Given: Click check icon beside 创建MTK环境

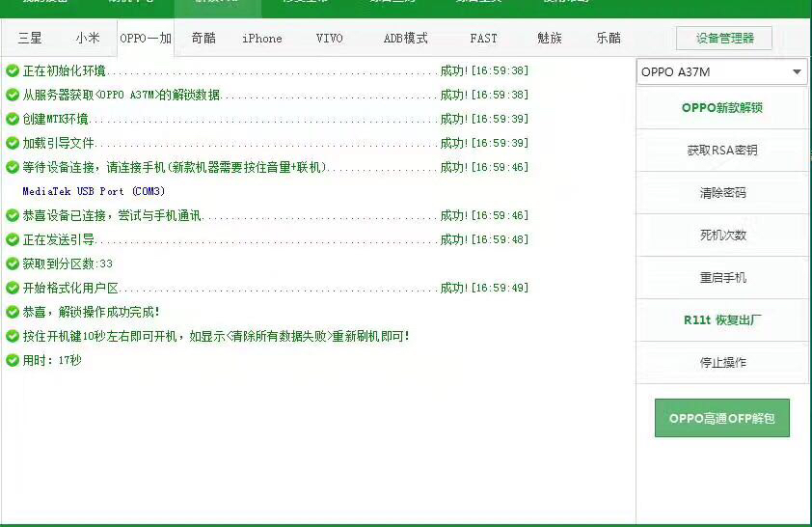Looking at the screenshot, I should (x=13, y=119).
